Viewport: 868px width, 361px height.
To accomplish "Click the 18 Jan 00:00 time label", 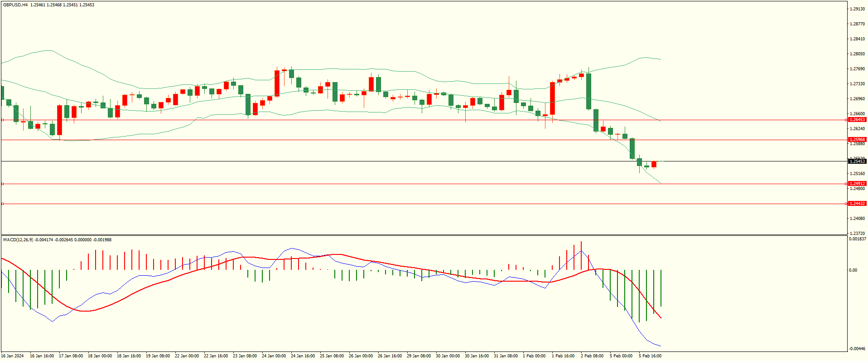I will tap(100, 356).
